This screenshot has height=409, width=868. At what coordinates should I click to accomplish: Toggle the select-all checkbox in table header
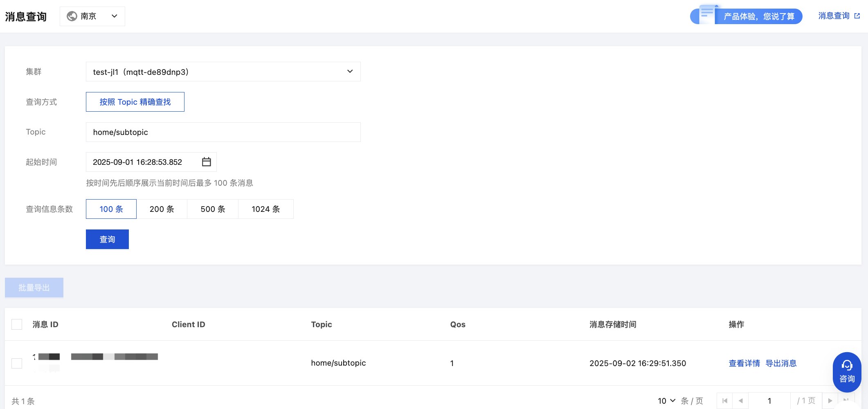[17, 324]
